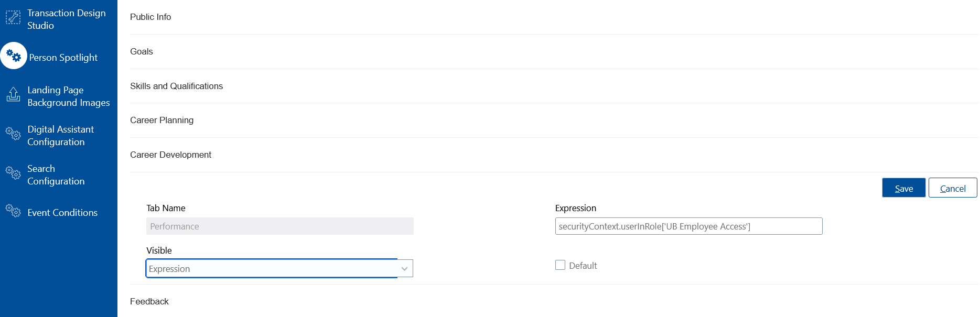This screenshot has width=980, height=317.
Task: Click the Transaction Design Studio icon
Action: pos(13,18)
